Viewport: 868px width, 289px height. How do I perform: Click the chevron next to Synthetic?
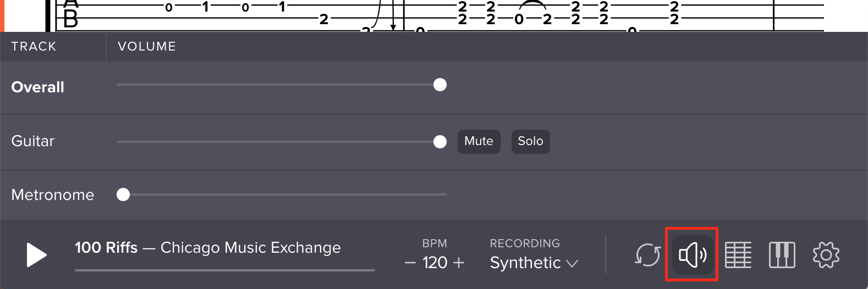572,264
